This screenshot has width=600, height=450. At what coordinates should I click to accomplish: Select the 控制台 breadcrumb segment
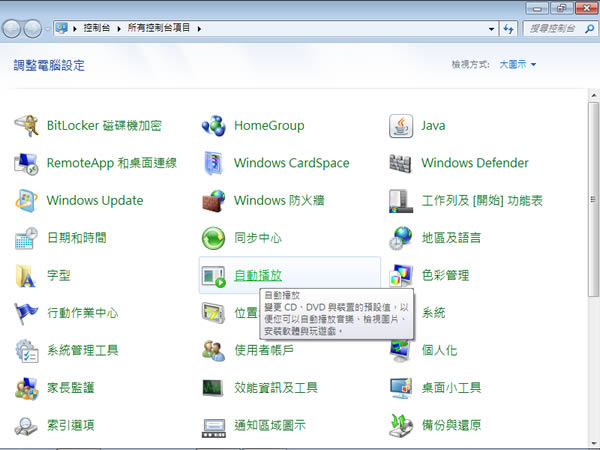(96, 28)
